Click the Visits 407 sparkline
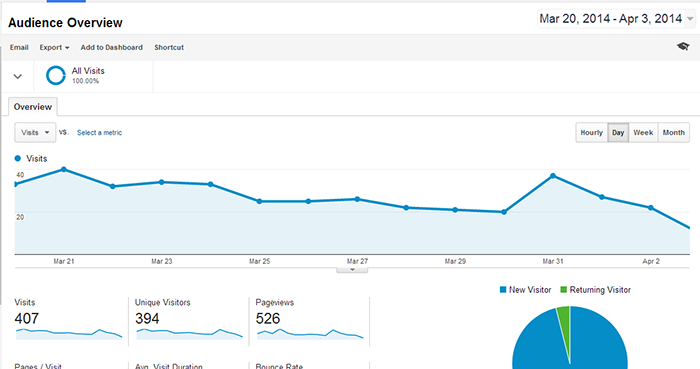700x369 pixels. [69, 334]
